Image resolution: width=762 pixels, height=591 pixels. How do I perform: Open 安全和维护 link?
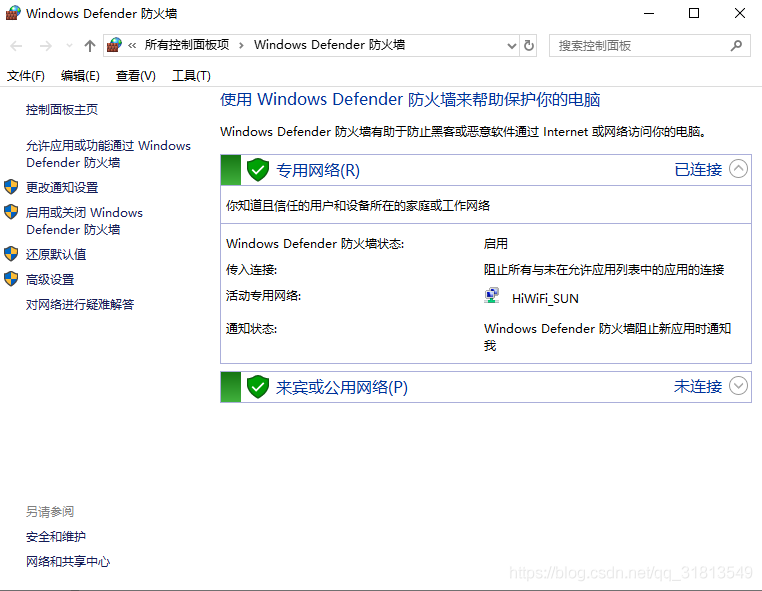(x=56, y=537)
